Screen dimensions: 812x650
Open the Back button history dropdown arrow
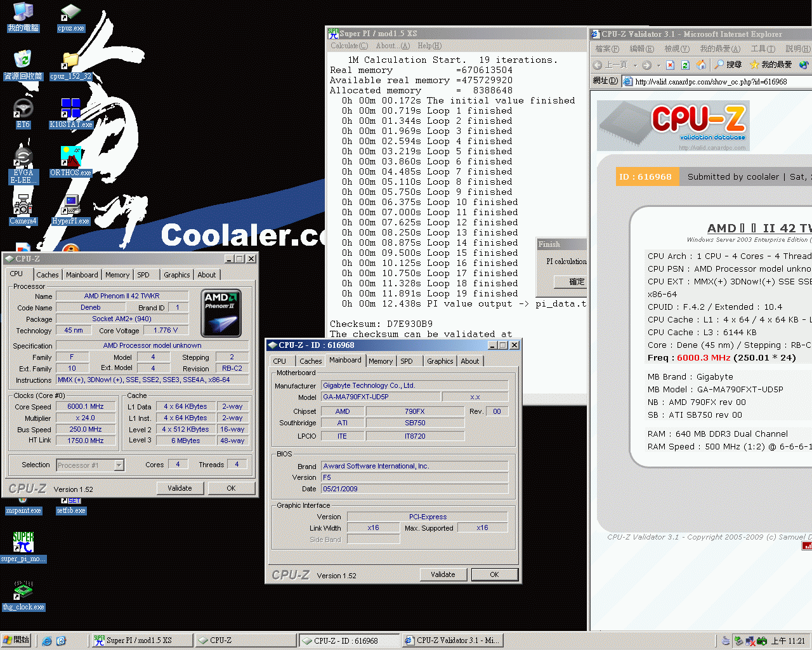tap(634, 65)
